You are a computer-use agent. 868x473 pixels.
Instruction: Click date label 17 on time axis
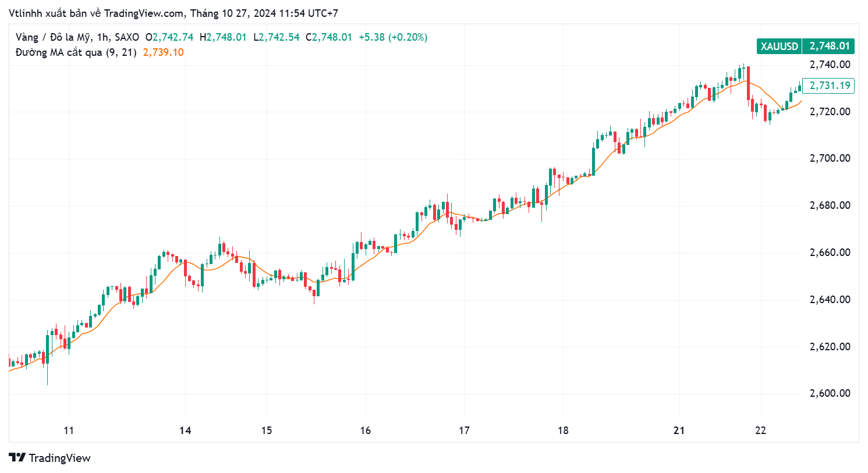[464, 431]
